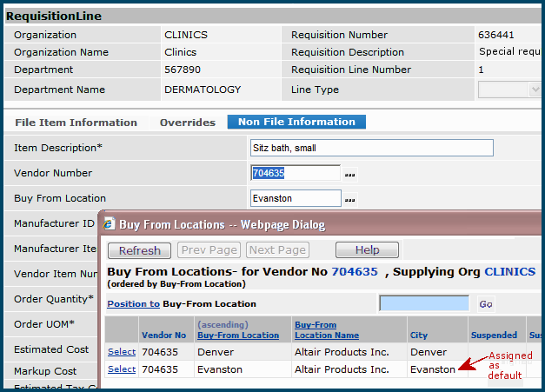
Task: Click the Internet Explorer icon in dialog title
Action: pyautogui.click(x=109, y=224)
